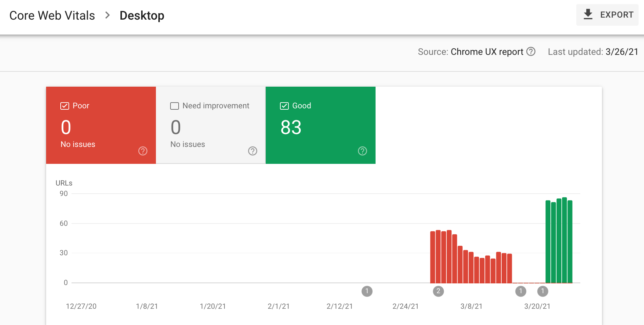Click help icon in the Poor card
The image size is (644, 325).
143,151
